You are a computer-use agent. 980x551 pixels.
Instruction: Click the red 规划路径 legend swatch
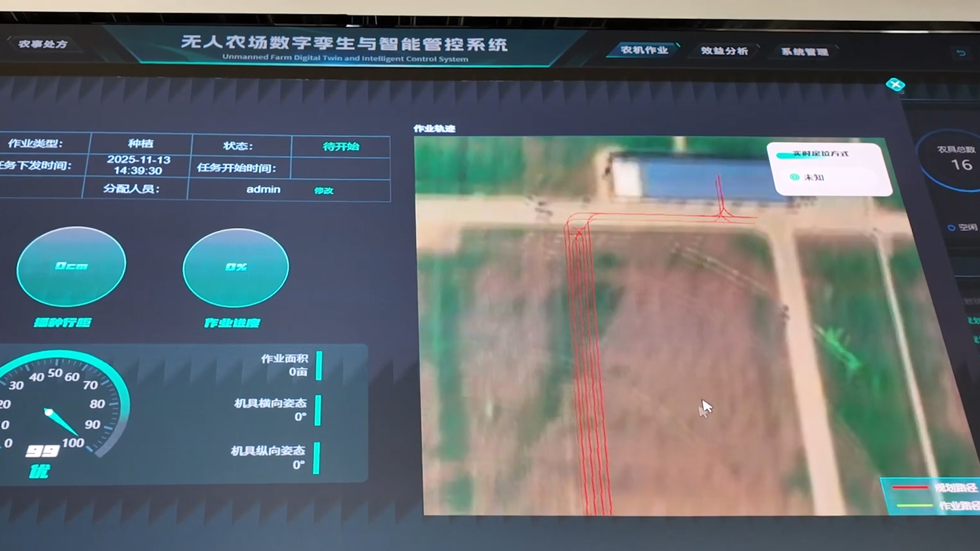910,488
